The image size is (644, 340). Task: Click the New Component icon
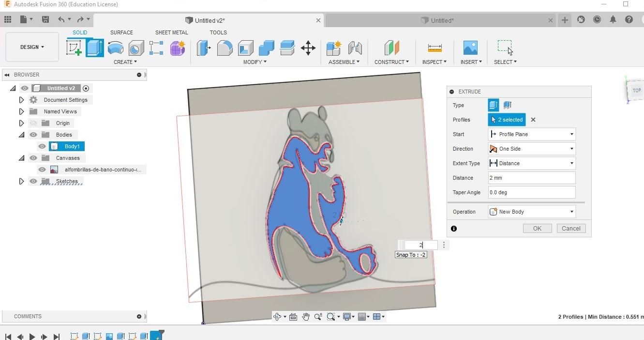(x=333, y=48)
